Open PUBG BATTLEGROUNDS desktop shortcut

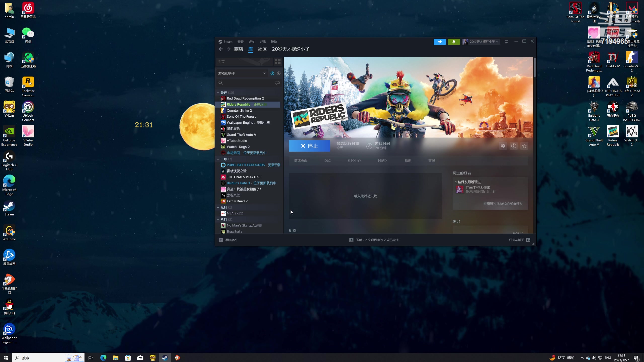coord(631,111)
